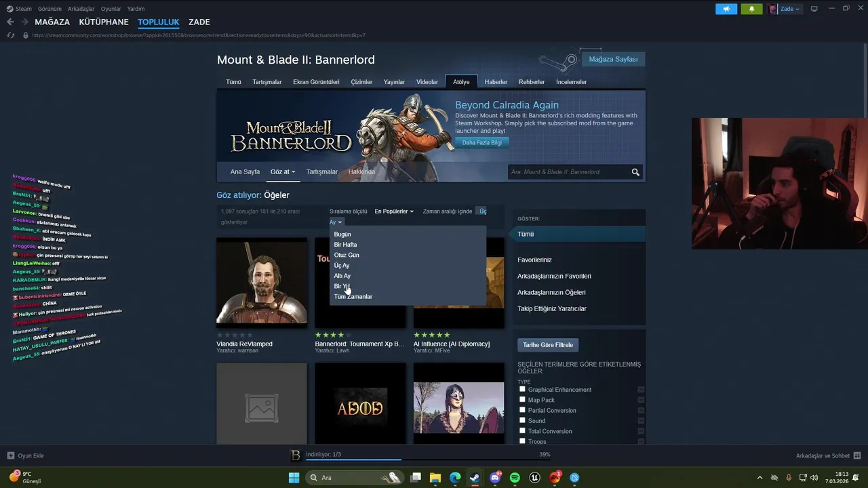Viewport: 868px width, 488px height.
Task: Check the Graphical Enhancement checkbox
Action: [x=522, y=389]
